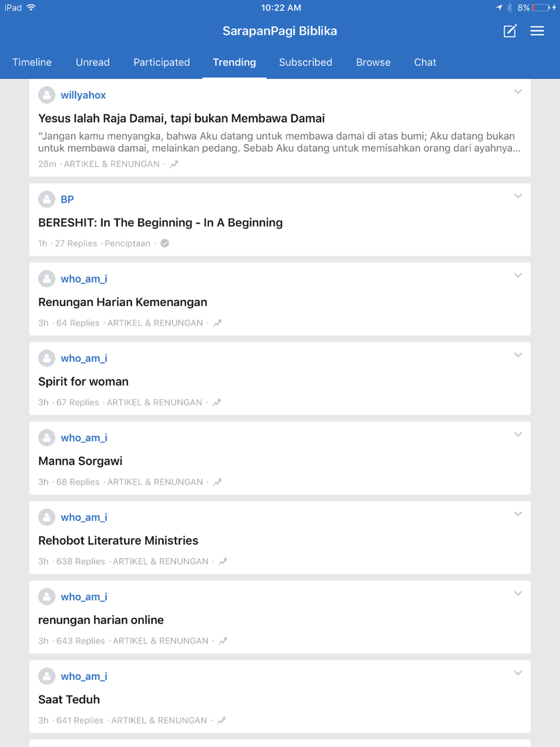Expand options for Saat Teduh post
Image resolution: width=560 pixels, height=747 pixels.
point(518,673)
